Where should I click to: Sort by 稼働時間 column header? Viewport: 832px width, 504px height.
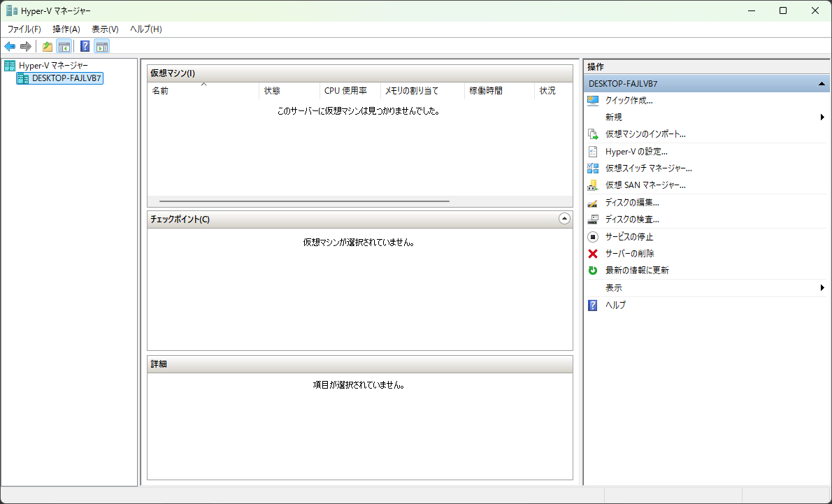[499, 92]
